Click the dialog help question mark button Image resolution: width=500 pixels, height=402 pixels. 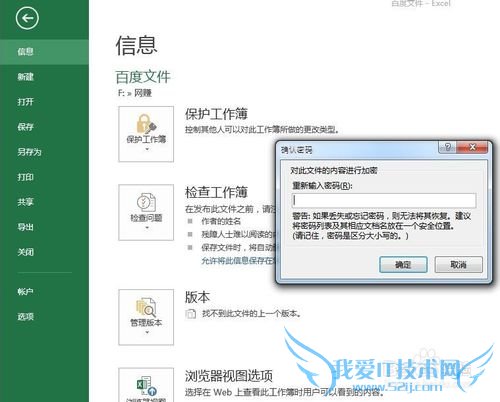pos(448,147)
